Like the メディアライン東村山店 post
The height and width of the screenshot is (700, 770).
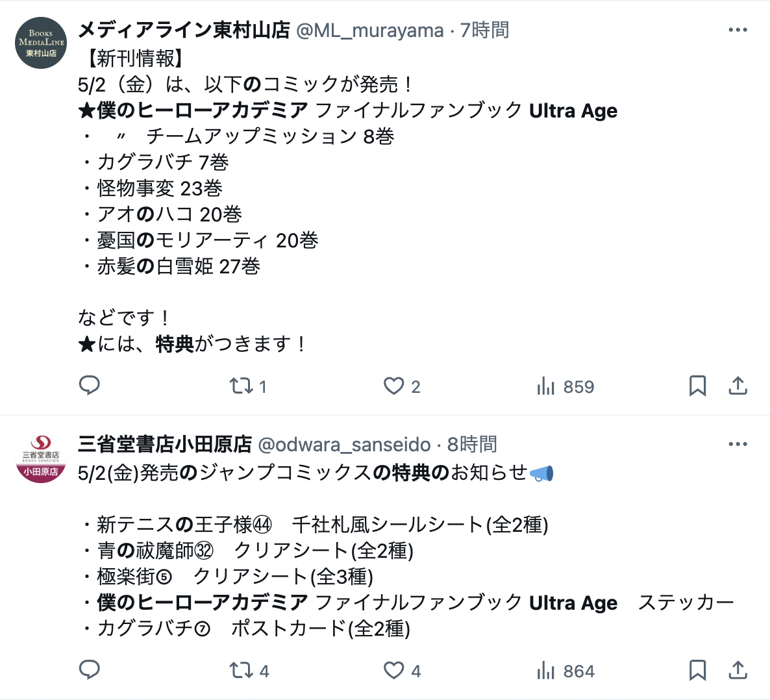[x=402, y=386]
